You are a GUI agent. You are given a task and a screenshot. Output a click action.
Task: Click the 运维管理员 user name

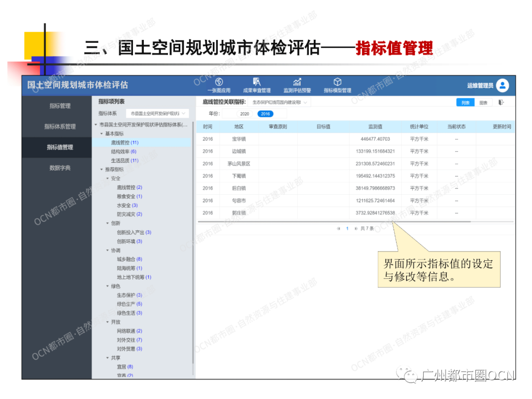(x=480, y=86)
